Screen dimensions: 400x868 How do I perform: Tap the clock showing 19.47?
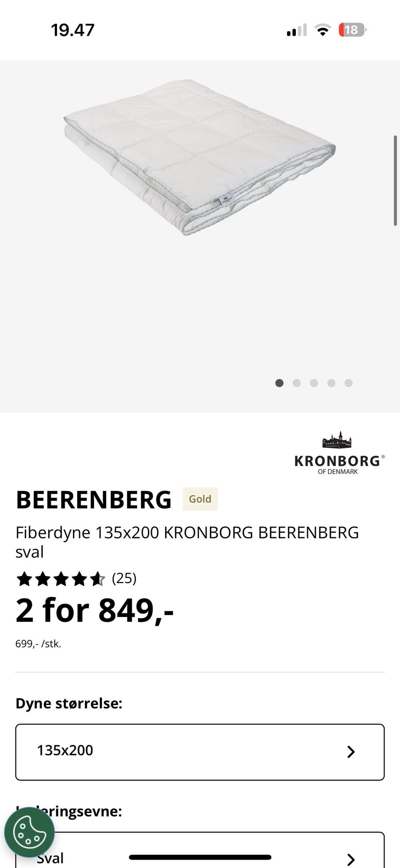(72, 30)
